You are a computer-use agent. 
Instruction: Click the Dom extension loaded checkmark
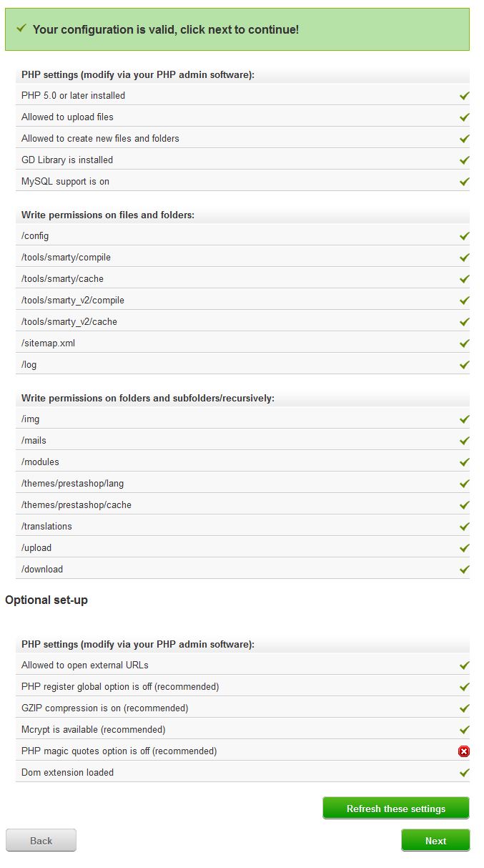point(465,772)
